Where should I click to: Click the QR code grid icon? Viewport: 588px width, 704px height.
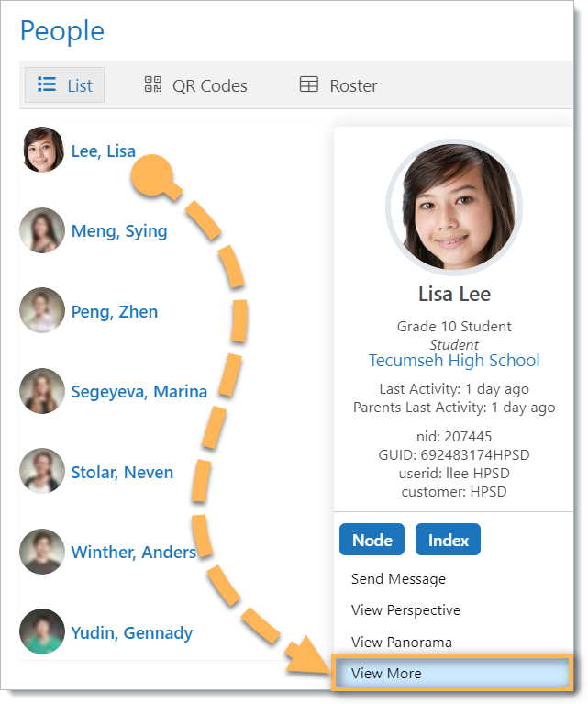(x=153, y=84)
